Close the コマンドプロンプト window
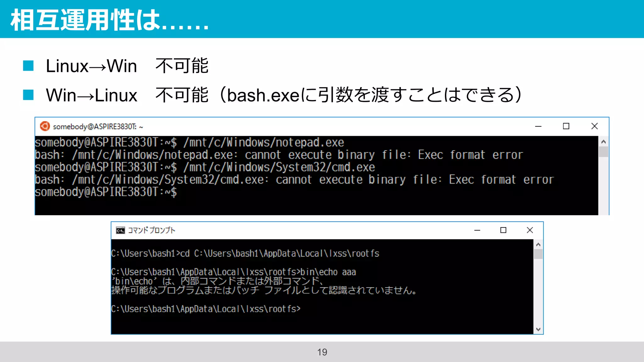Screen dimensions: 644x362 [x=530, y=230]
